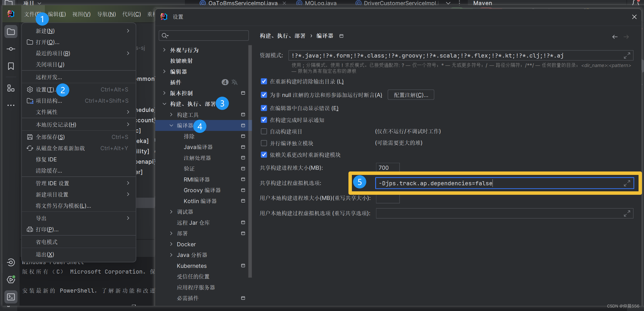
Task: Click breadcrumb link 构建、执行、部署
Action: tap(283, 36)
